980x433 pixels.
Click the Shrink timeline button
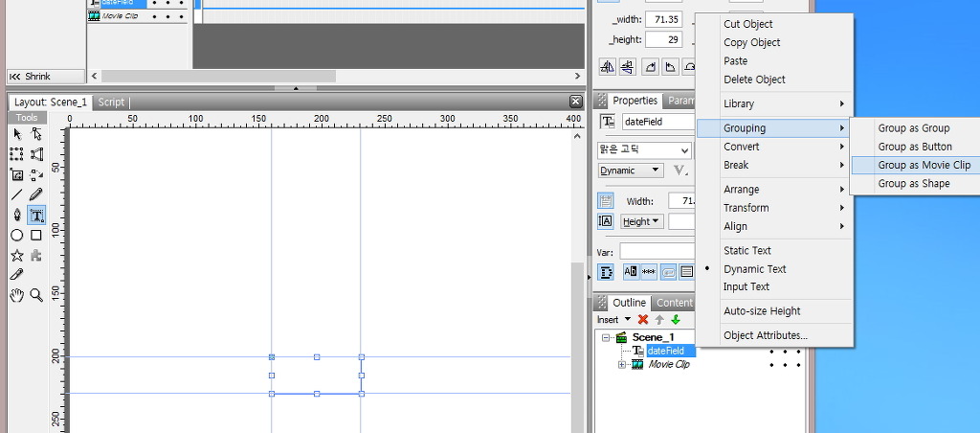(x=31, y=77)
